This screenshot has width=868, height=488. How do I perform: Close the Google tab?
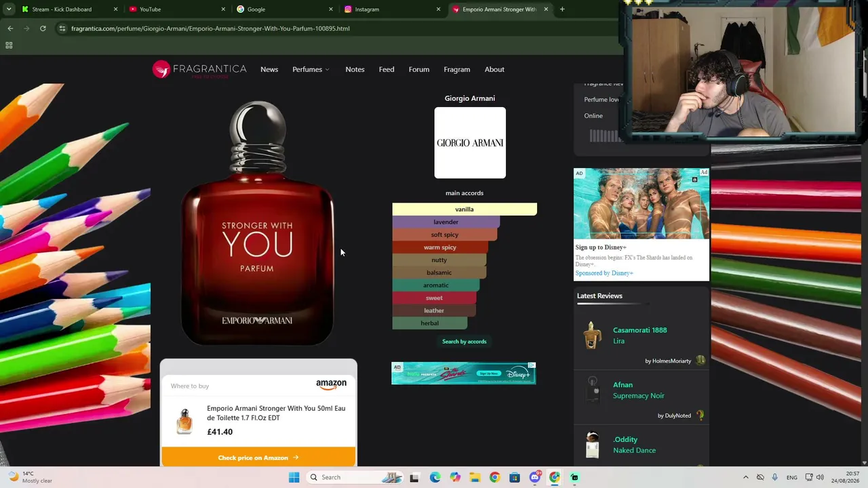pos(331,9)
